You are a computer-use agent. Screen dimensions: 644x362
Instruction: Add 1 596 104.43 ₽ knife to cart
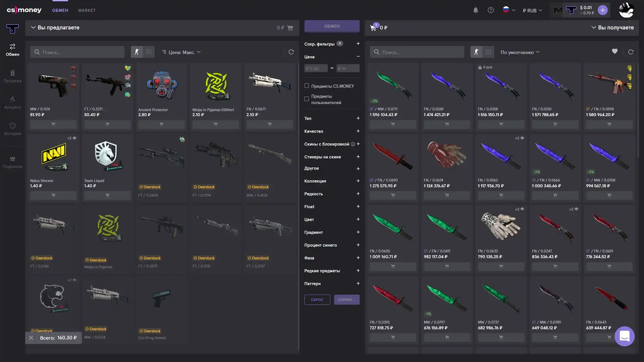393,124
